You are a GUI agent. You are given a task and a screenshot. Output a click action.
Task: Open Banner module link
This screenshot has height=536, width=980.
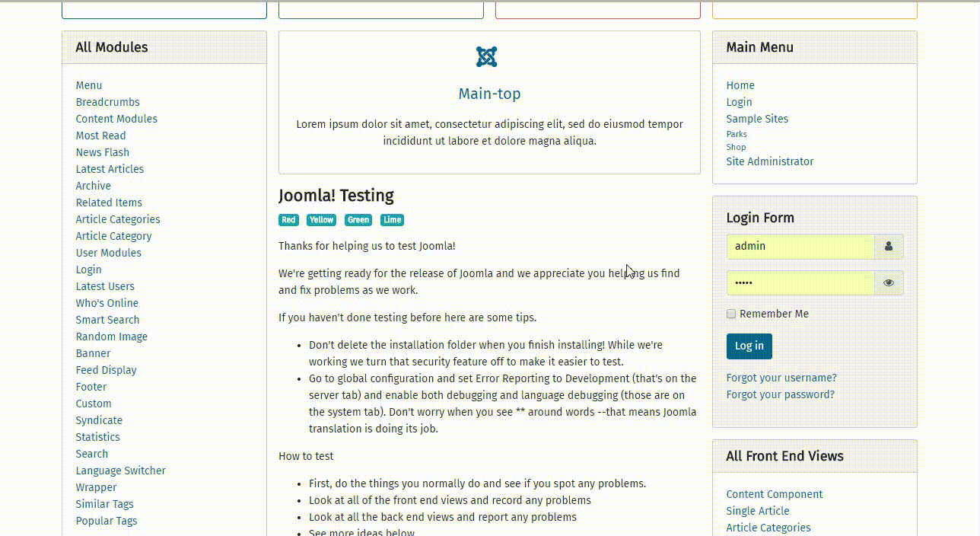[94, 353]
